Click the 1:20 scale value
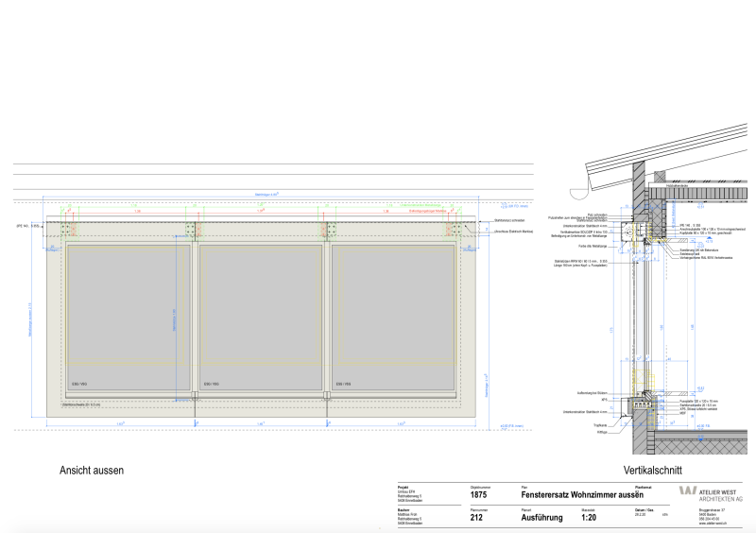The height and width of the screenshot is (533, 756). click(589, 517)
